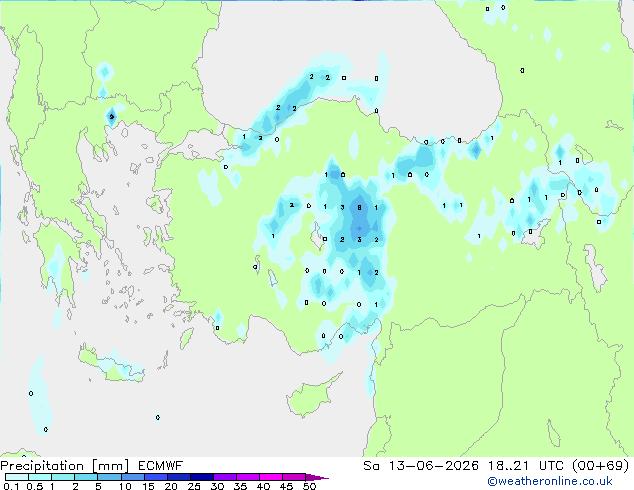Click the 35–40 mm legend color swatch

(x=248, y=477)
